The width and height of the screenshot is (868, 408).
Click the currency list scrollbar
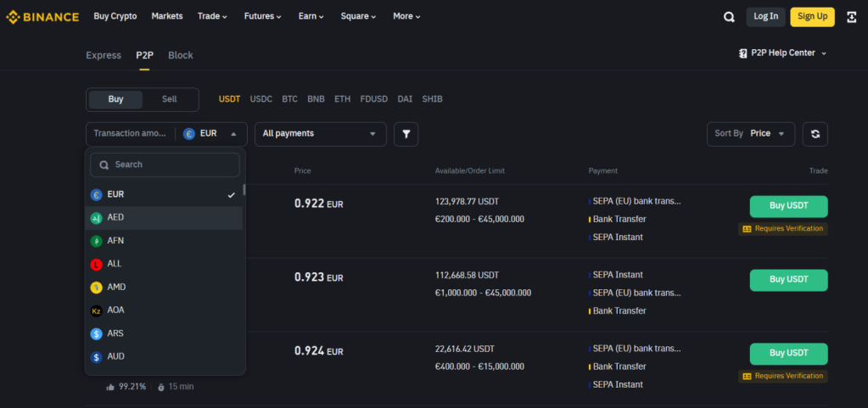pos(244,190)
